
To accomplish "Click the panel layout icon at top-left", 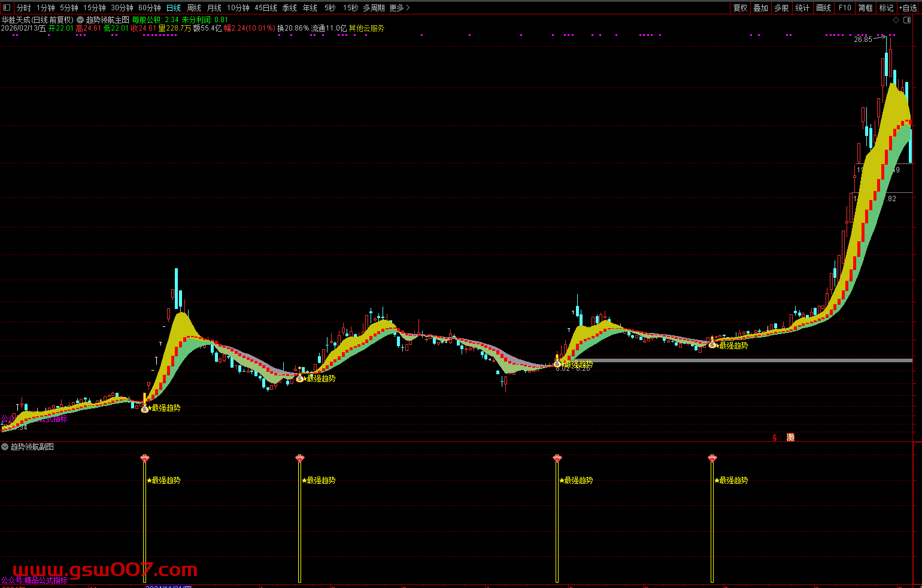I will pos(7,8).
